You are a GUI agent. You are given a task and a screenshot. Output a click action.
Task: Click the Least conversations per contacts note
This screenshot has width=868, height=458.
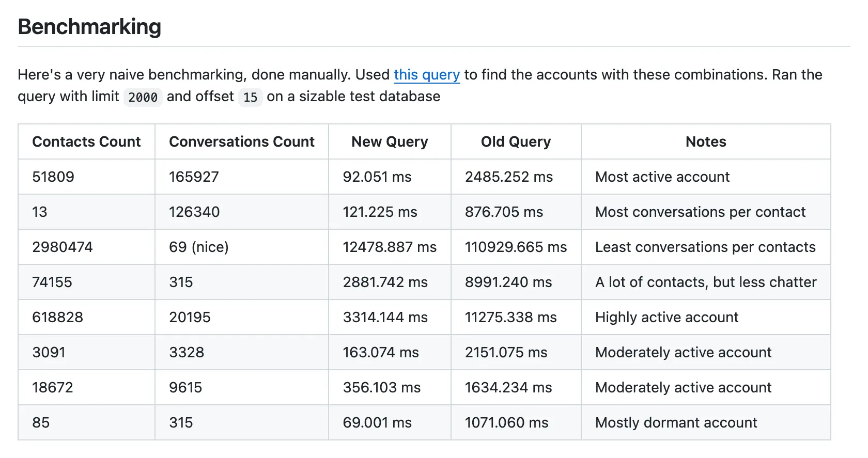(x=706, y=247)
